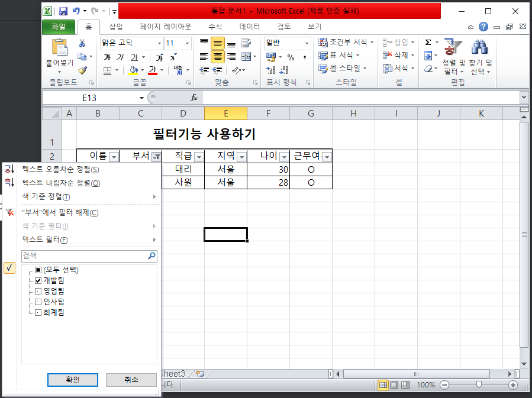The height and width of the screenshot is (398, 532).
Task: Toggle bold formatting
Action: (107, 57)
